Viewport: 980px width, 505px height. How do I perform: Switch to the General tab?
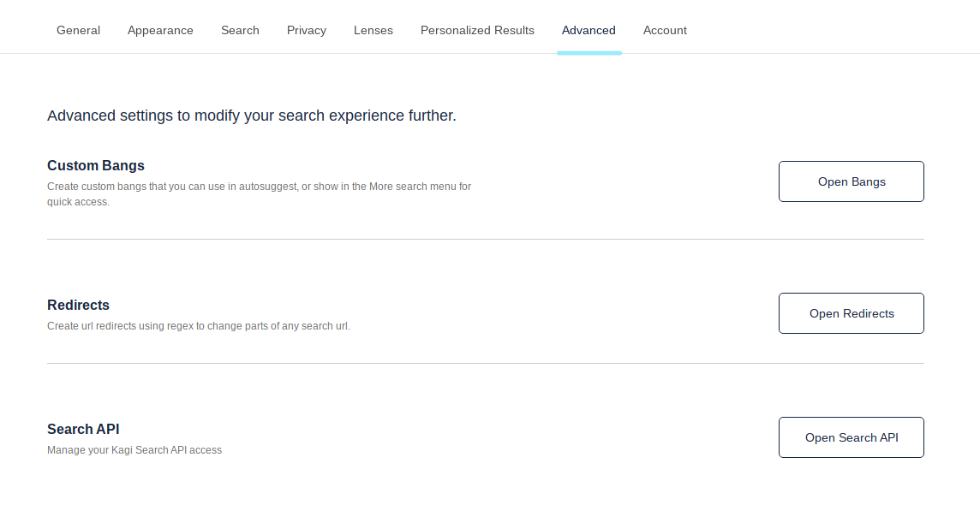click(x=78, y=30)
